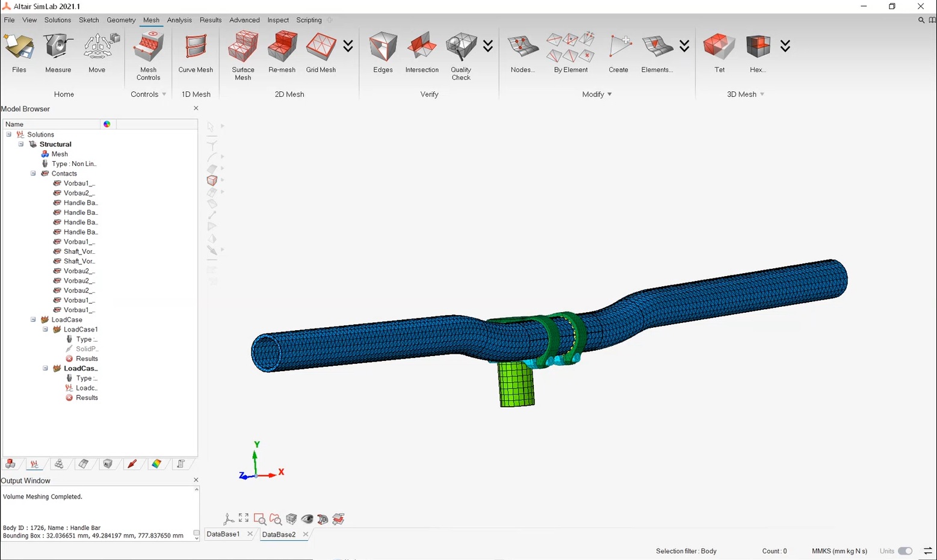Close the Model Browser panel
This screenshot has width=937, height=560.
coord(196,108)
